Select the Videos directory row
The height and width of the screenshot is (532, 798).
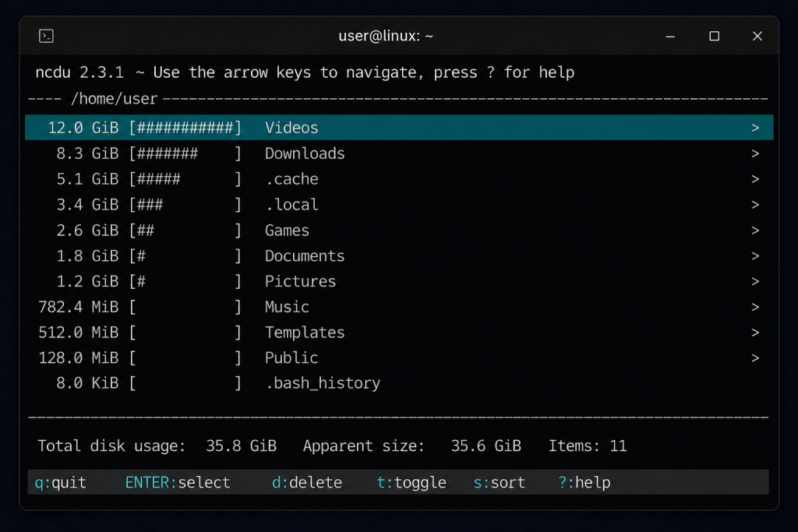pyautogui.click(x=399, y=128)
